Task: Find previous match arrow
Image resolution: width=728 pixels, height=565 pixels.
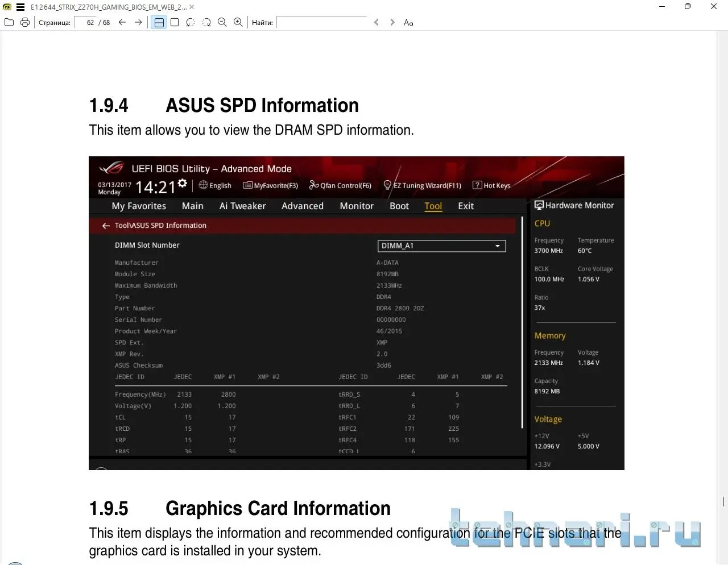Action: [377, 22]
